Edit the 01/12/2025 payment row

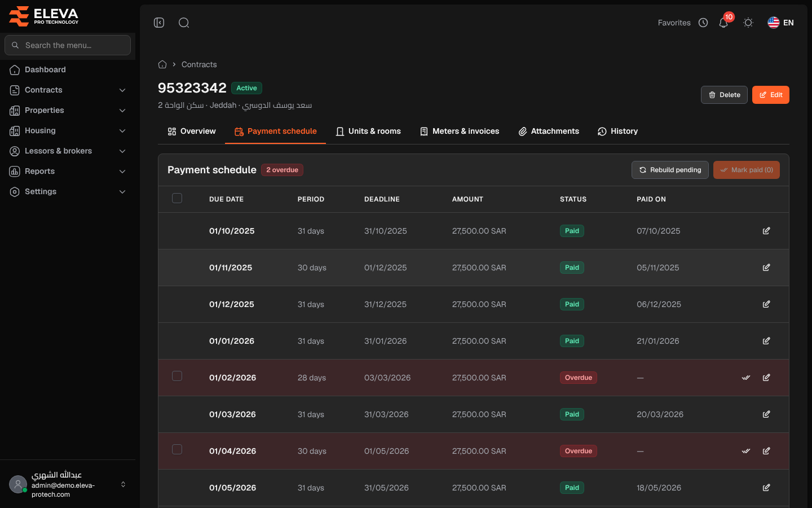click(x=766, y=304)
